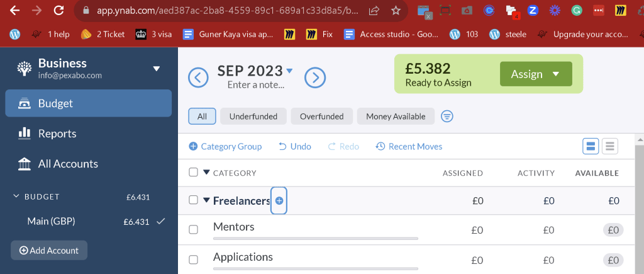Click the share icon in the address bar

click(x=374, y=11)
